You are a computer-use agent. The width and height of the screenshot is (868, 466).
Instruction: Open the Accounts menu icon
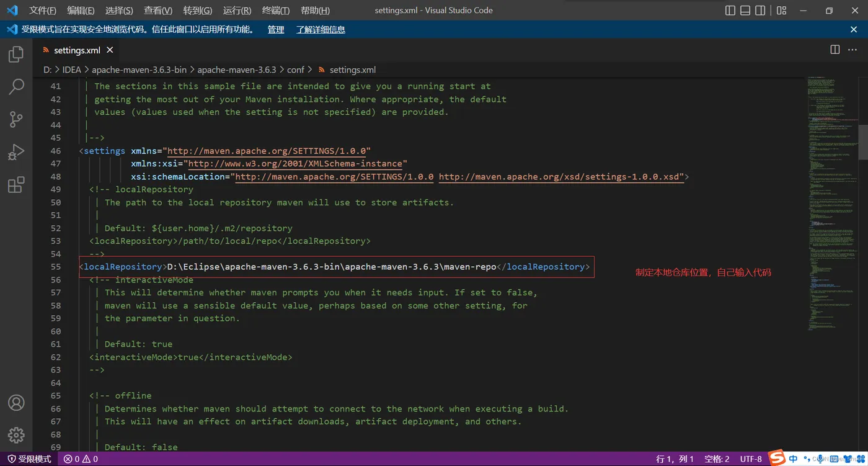pyautogui.click(x=16, y=403)
